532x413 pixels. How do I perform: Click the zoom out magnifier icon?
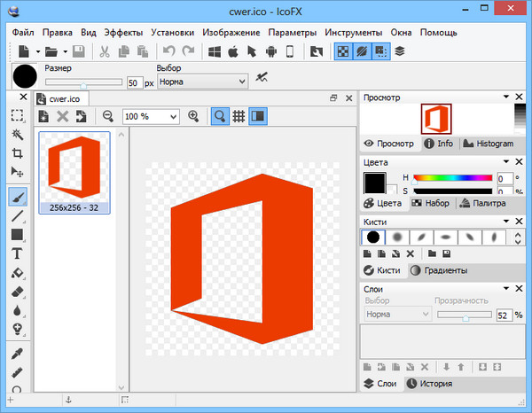pyautogui.click(x=108, y=116)
